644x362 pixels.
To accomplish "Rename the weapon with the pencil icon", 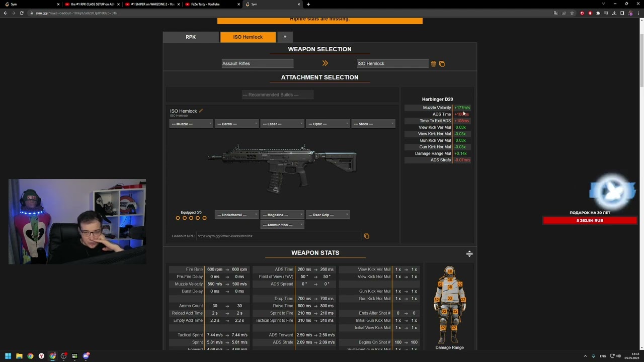I will pos(201,111).
